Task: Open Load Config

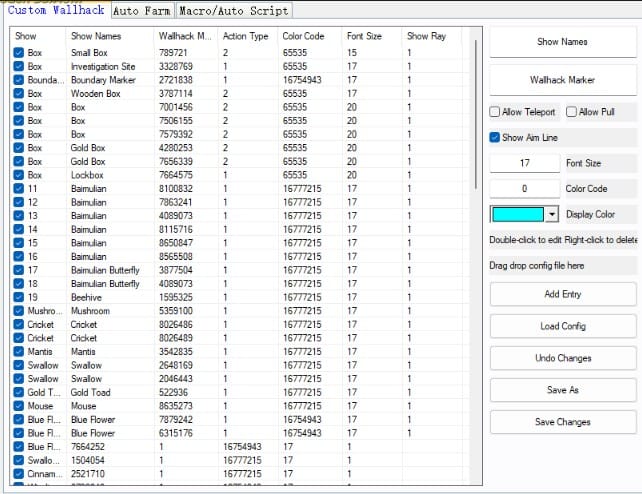Action: click(562, 326)
